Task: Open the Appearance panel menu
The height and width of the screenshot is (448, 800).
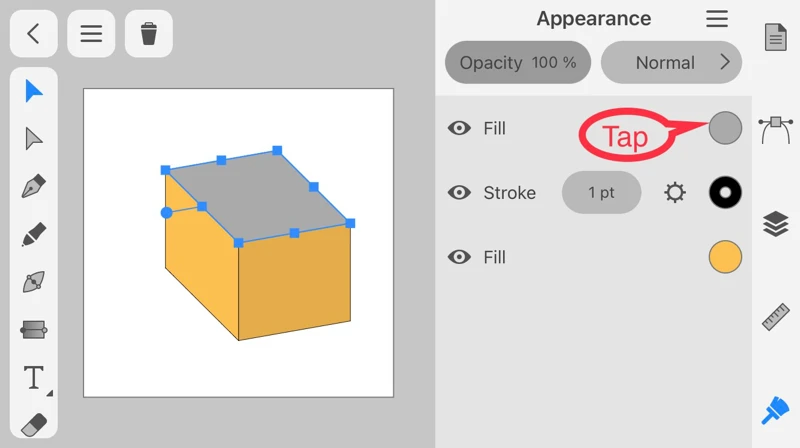Action: [x=717, y=19]
